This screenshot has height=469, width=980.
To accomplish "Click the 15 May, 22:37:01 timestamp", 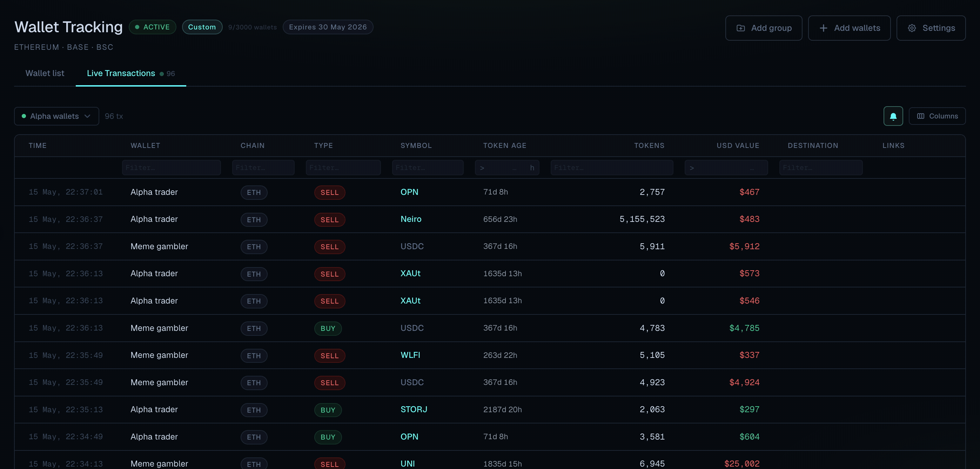I will (66, 192).
